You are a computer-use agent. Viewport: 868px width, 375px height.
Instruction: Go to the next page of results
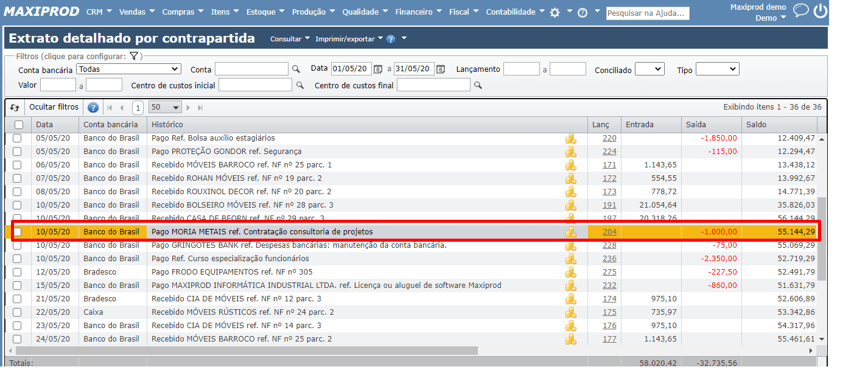(x=188, y=108)
